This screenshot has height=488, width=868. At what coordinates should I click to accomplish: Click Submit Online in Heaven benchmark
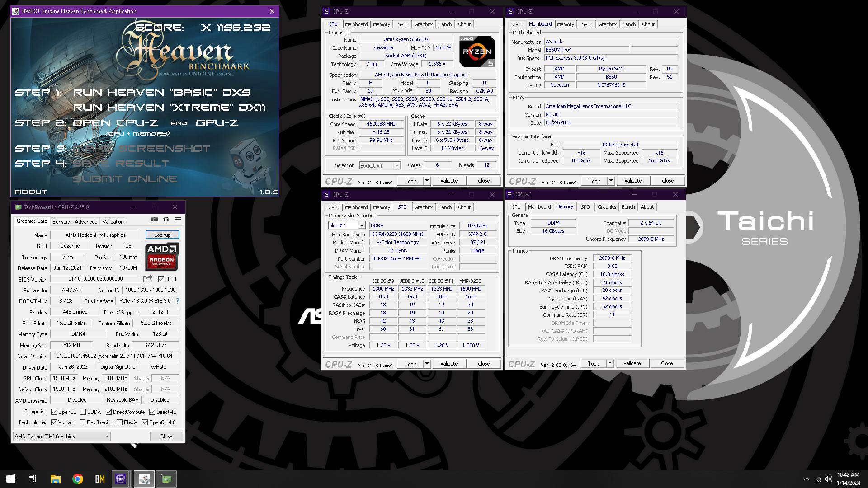[125, 179]
